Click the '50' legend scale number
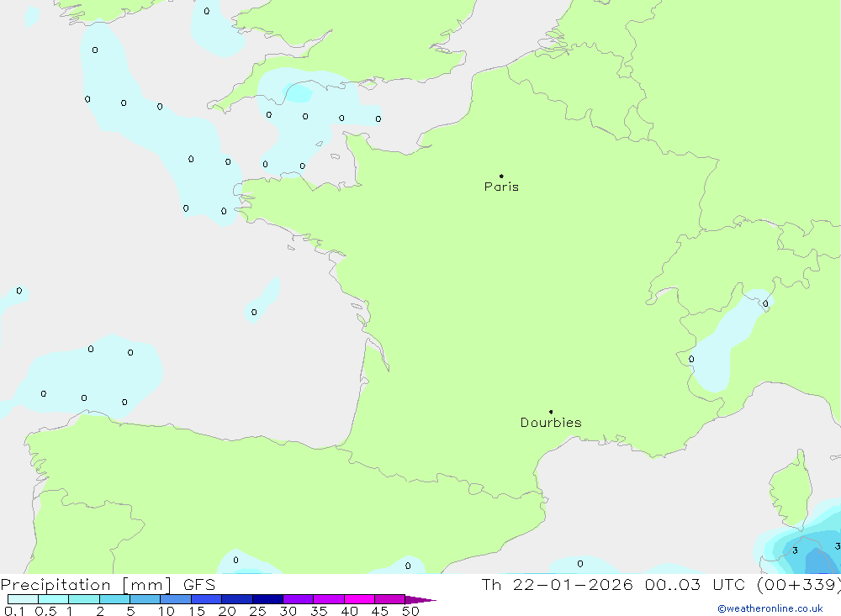The image size is (841, 616). [410, 611]
